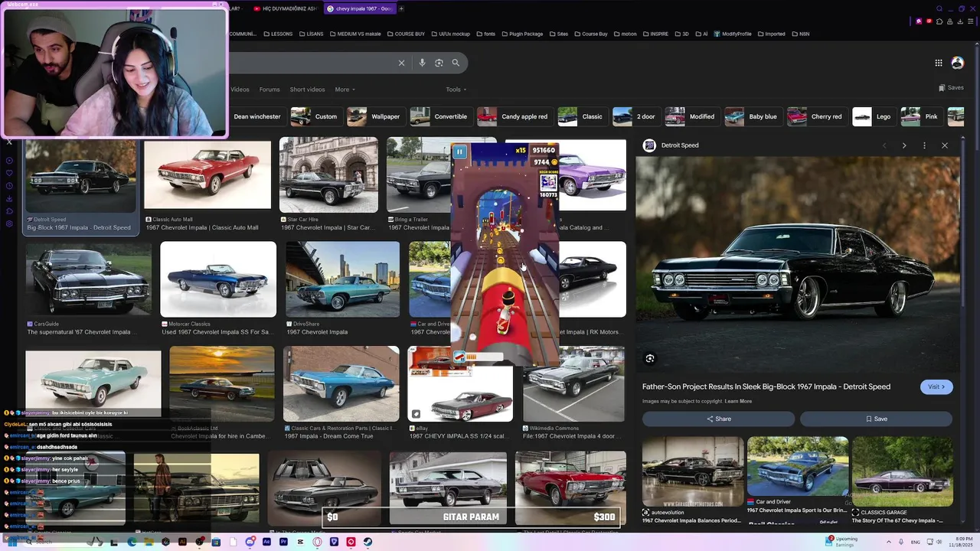The image size is (980, 551).
Task: Open browser sidebar settings gear icon
Action: 9,223
